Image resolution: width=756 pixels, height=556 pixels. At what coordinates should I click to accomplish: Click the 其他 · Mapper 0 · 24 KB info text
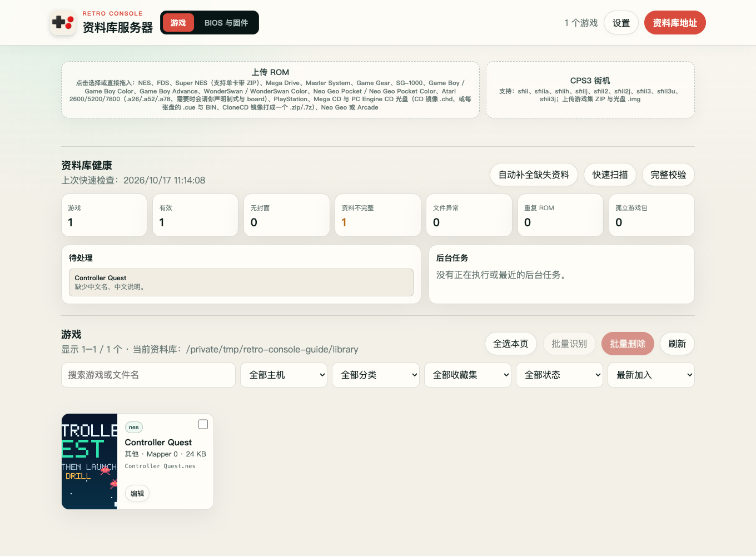click(166, 454)
